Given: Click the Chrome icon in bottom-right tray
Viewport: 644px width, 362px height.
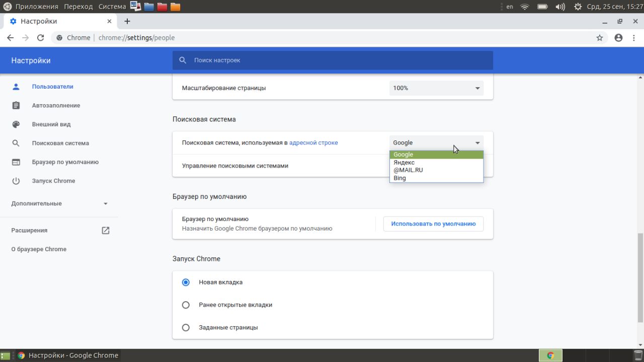Looking at the screenshot, I should tap(550, 355).
